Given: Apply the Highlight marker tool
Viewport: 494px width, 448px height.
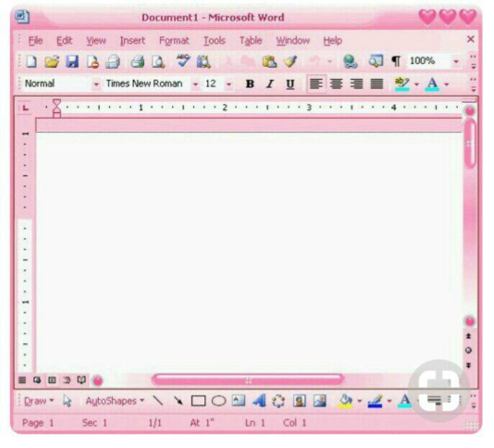Looking at the screenshot, I should (x=402, y=84).
